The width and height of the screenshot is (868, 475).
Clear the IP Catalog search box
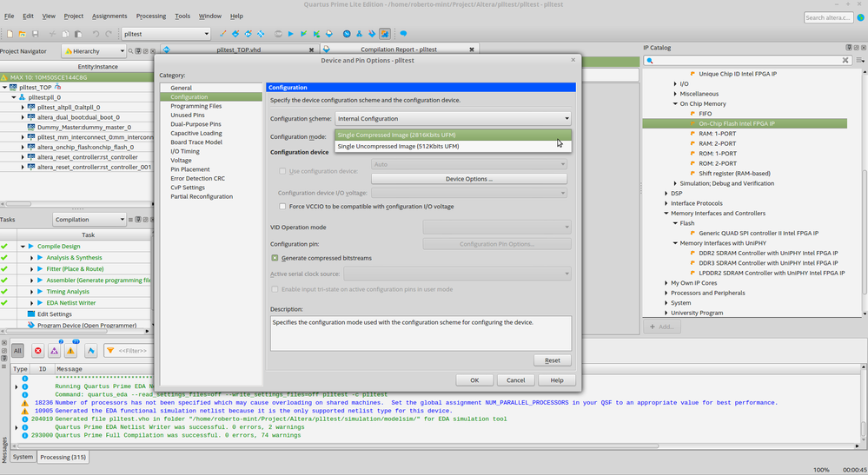point(846,61)
